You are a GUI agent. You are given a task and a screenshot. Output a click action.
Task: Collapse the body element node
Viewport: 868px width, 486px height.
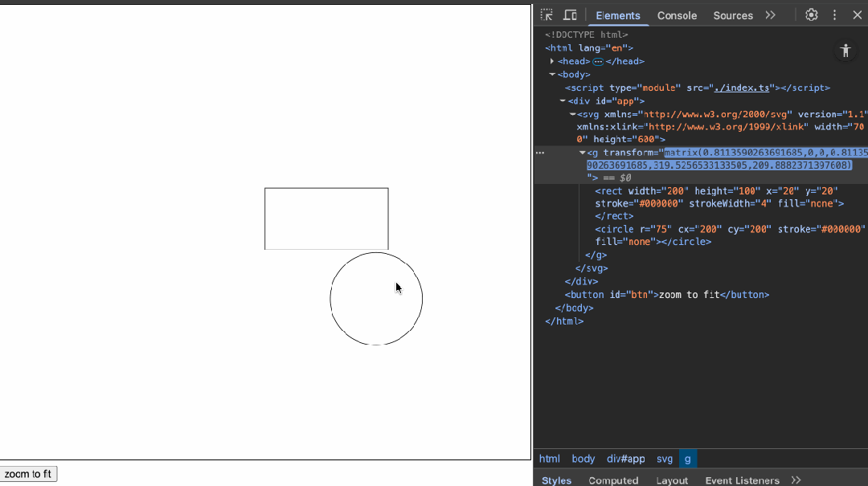point(552,74)
